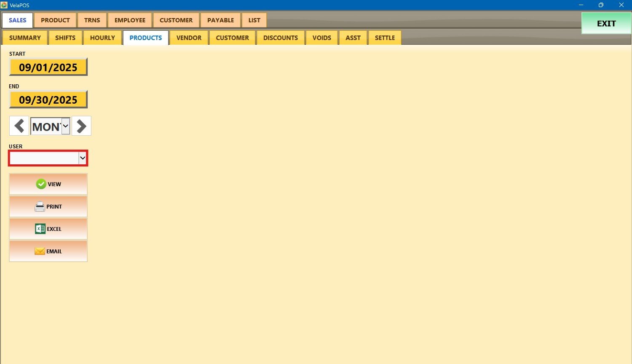Click the envelope Email icon
Image resolution: width=632 pixels, height=364 pixels.
[x=40, y=251]
